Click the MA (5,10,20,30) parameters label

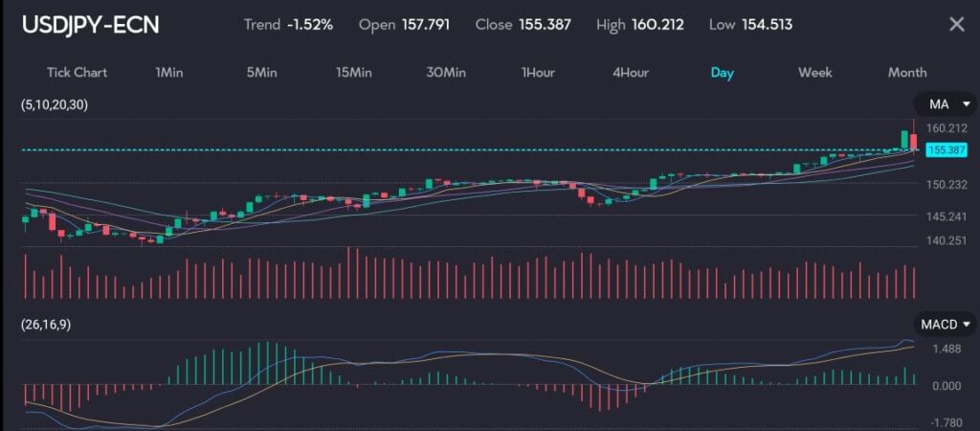(x=56, y=104)
